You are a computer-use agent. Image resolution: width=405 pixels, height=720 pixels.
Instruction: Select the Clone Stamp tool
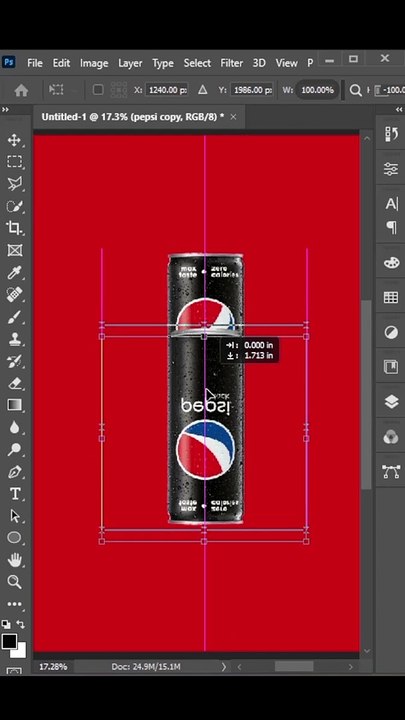pos(14,339)
